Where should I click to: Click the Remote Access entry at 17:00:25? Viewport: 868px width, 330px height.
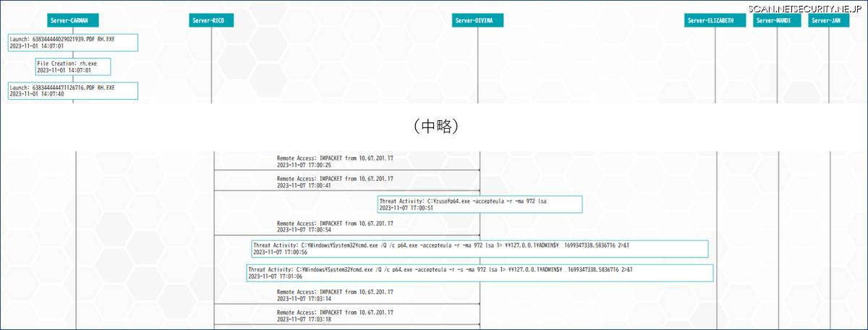(x=336, y=161)
